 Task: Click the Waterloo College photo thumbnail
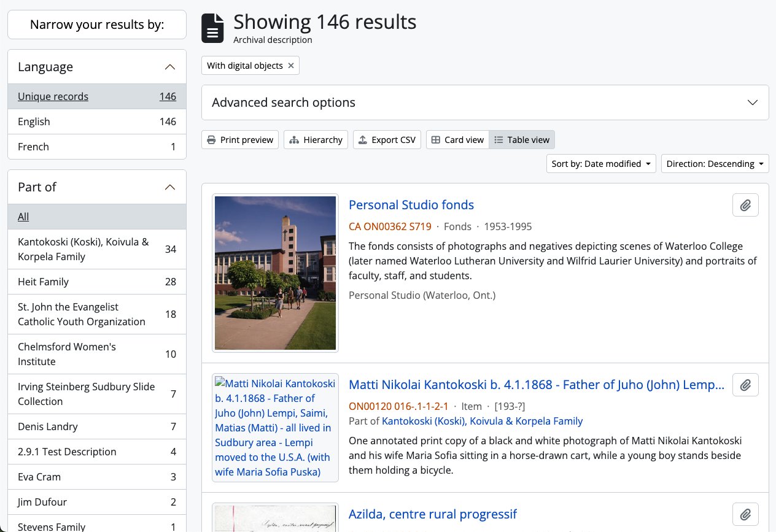(275, 273)
